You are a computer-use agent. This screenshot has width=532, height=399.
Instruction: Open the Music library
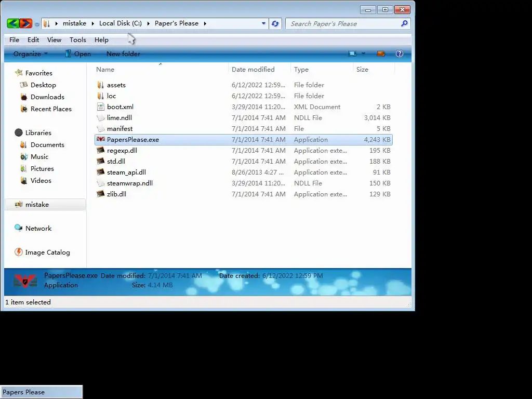[x=39, y=156]
